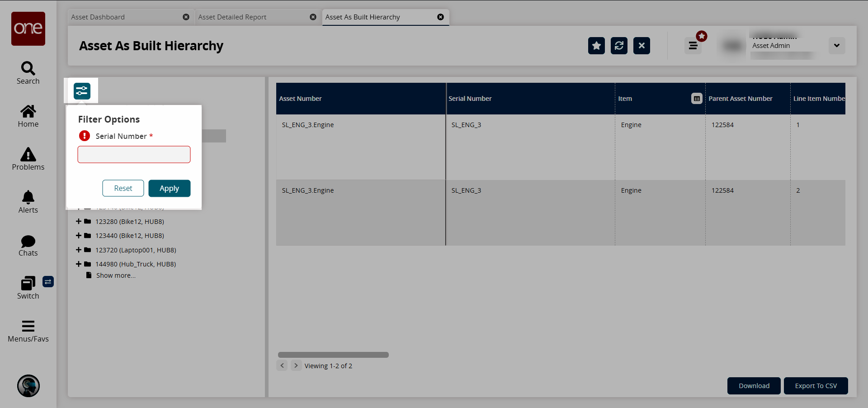868x408 pixels.
Task: Toggle the filter options sliders icon
Action: pyautogui.click(x=82, y=91)
